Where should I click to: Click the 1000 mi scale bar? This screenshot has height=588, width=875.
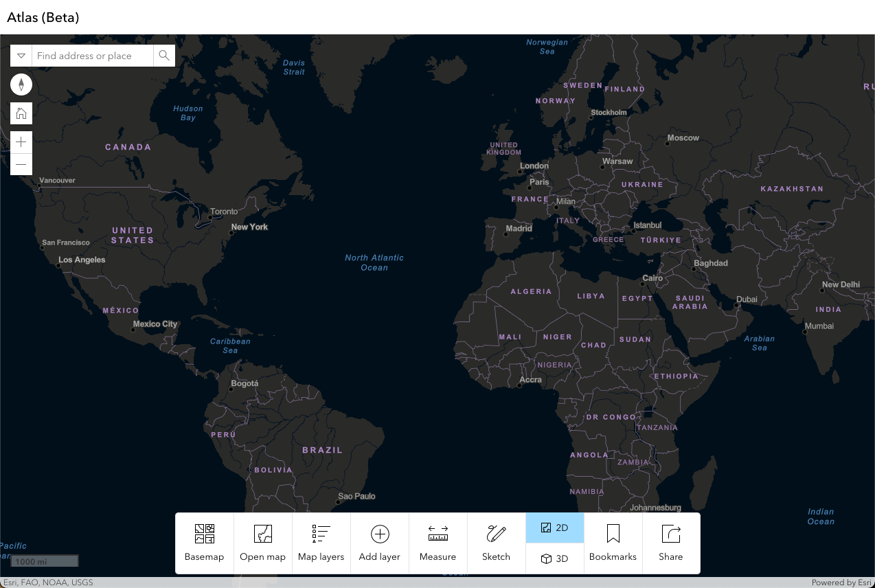click(x=45, y=561)
